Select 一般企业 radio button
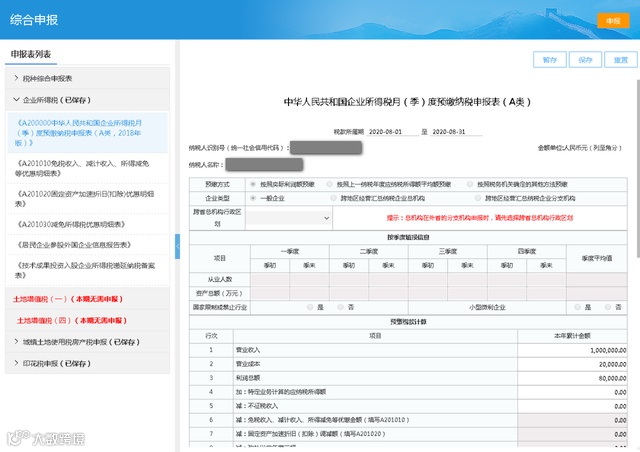The height and width of the screenshot is (452, 640). point(253,198)
